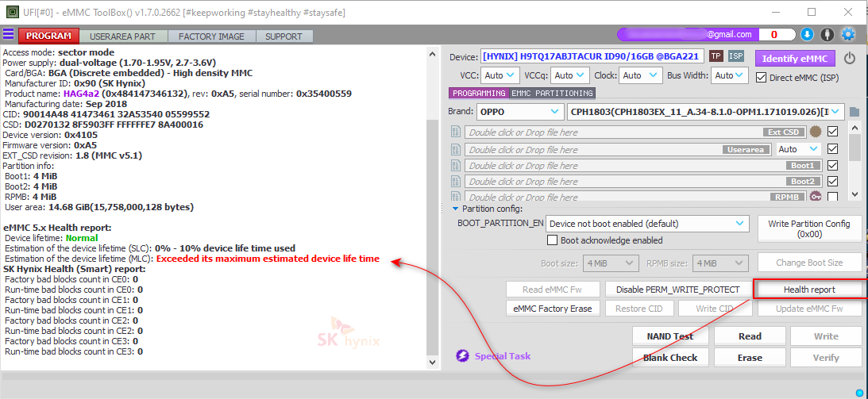This screenshot has width=868, height=399.
Task: Switch to the SUPPORT tab
Action: click(x=284, y=36)
